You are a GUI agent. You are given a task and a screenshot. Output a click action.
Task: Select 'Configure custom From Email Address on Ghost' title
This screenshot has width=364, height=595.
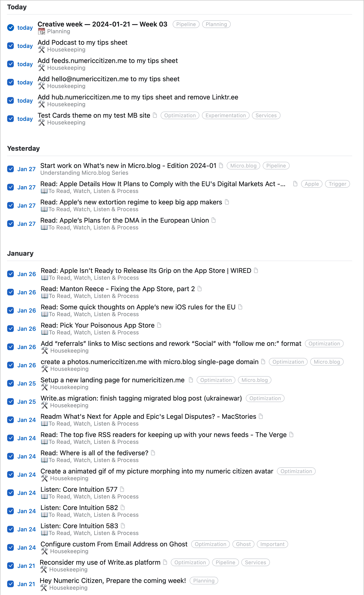point(114,544)
